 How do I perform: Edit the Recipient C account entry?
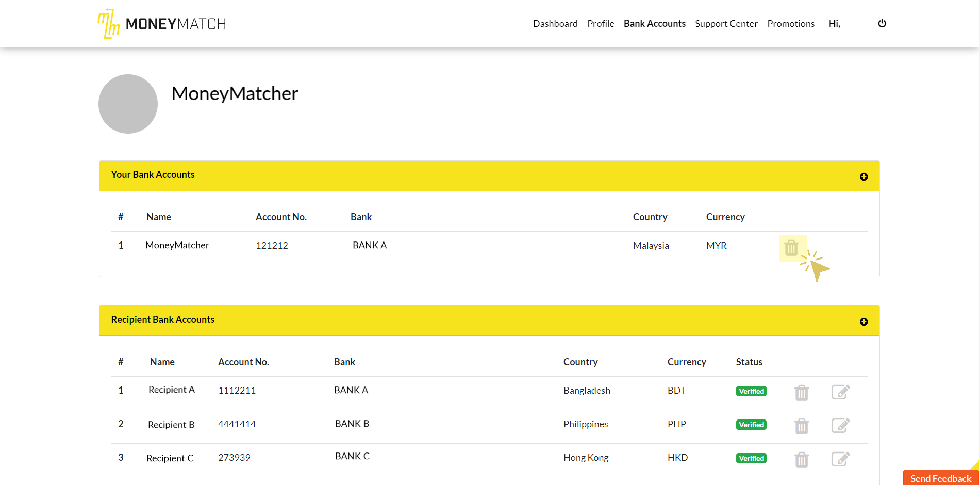[x=840, y=459]
